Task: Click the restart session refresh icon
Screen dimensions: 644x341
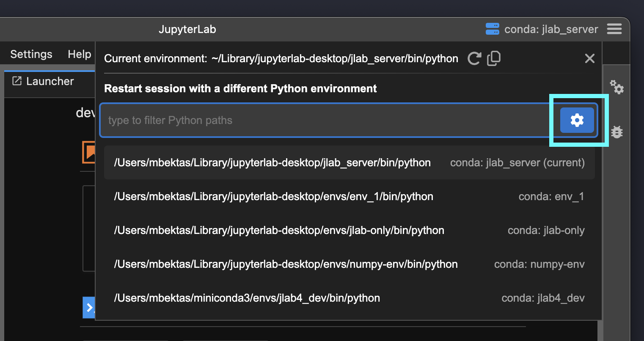Action: click(474, 58)
